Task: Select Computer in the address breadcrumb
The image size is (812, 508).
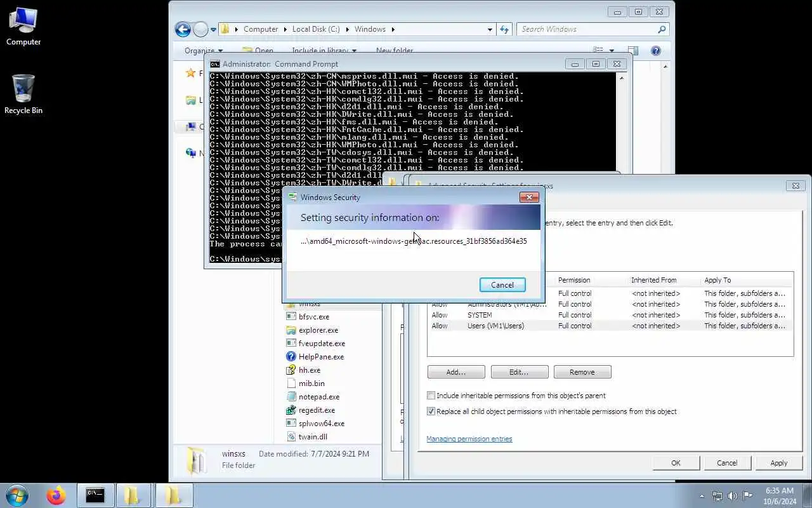Action: coord(261,29)
